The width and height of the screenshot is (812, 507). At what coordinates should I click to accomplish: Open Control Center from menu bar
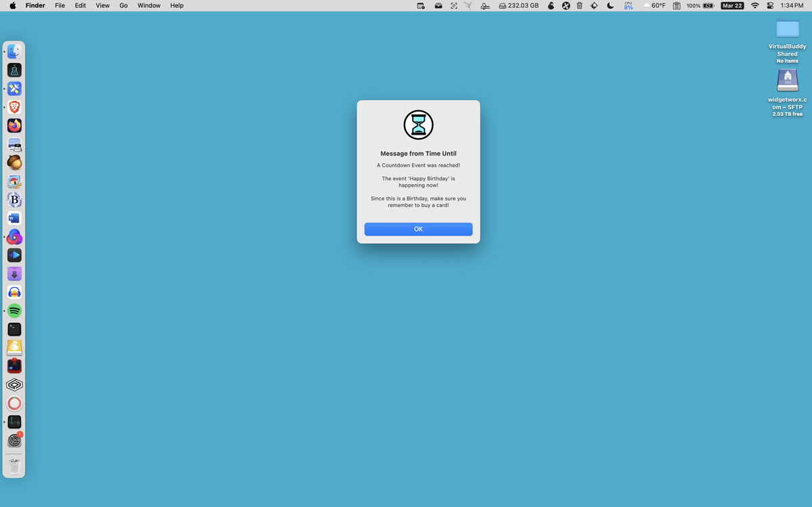[x=770, y=5]
